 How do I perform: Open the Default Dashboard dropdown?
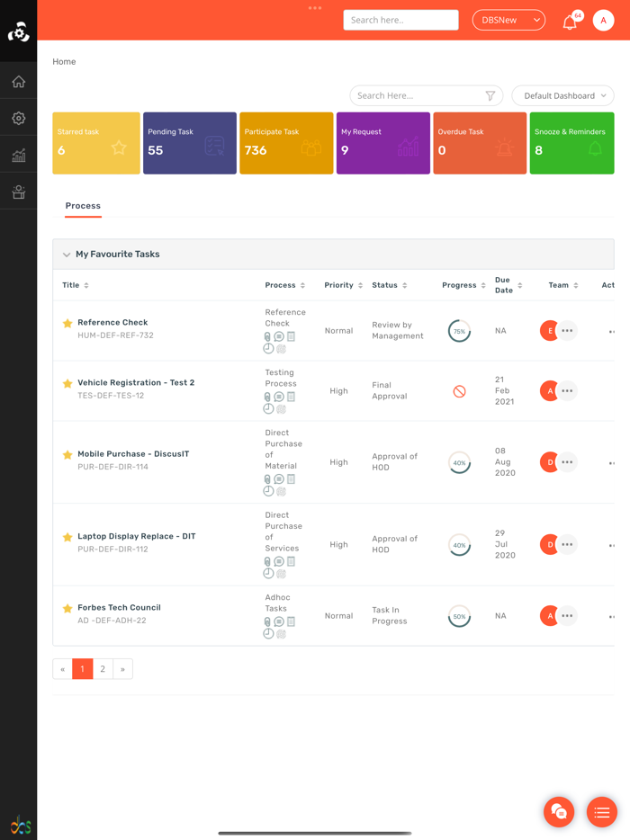562,96
